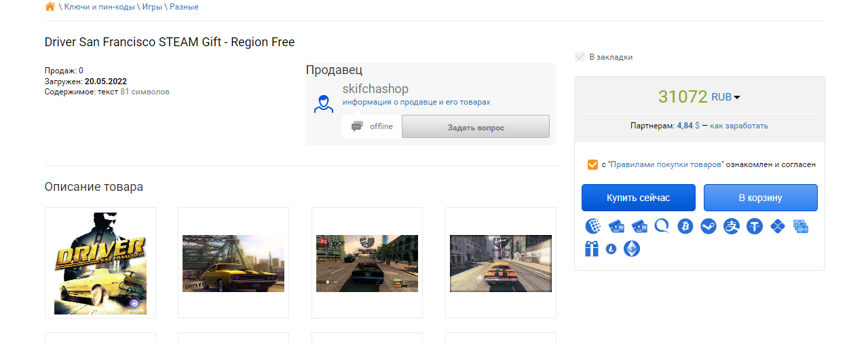Select the Alipay payment icon

[x=732, y=226]
